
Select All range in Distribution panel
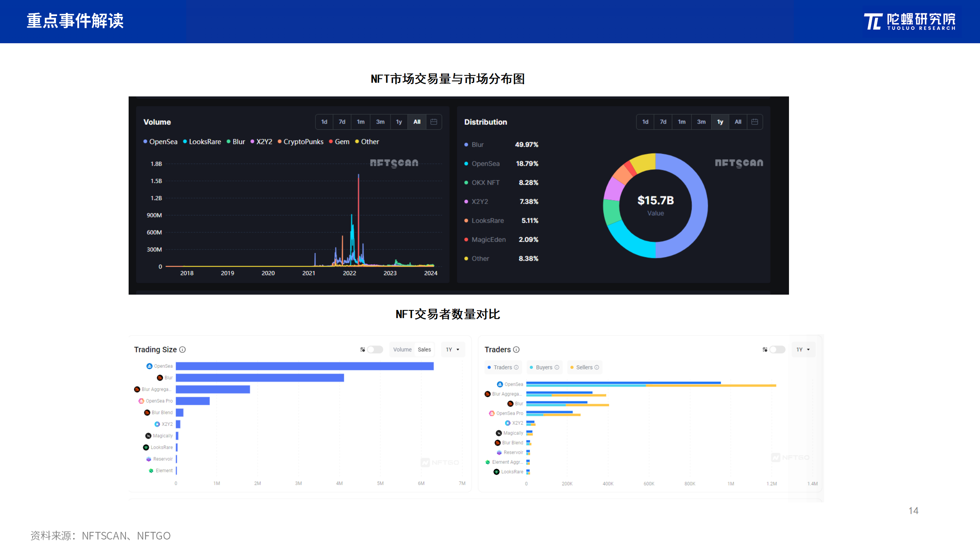tap(738, 122)
